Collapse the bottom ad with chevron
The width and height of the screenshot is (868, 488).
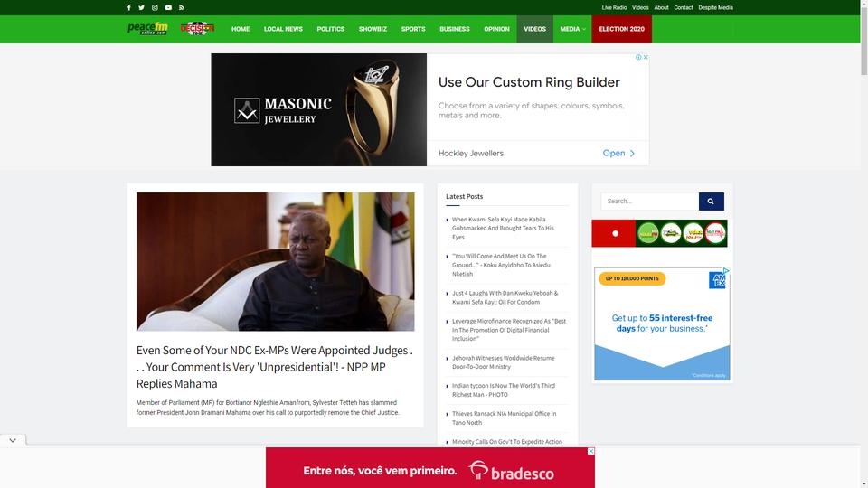click(x=13, y=440)
